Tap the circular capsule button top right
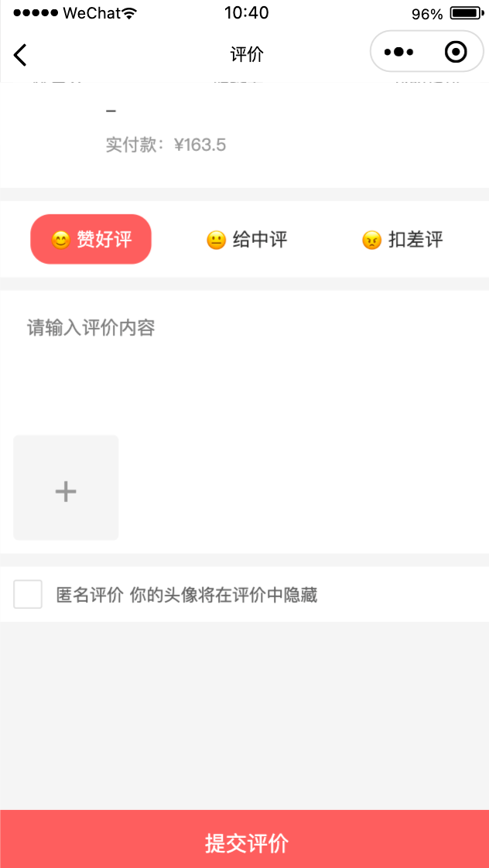 click(455, 51)
